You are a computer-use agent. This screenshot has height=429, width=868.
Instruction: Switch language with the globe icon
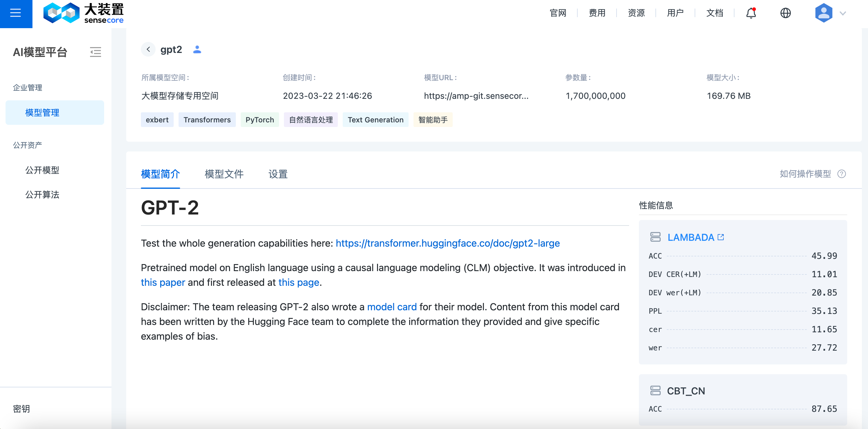click(785, 13)
